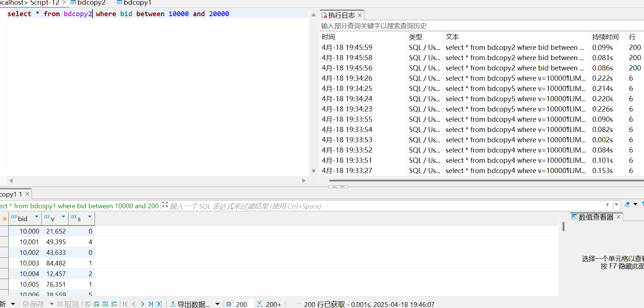Click duration cell 0.002s in log
Image resolution: width=644 pixels, height=308 pixels.
(x=603, y=140)
